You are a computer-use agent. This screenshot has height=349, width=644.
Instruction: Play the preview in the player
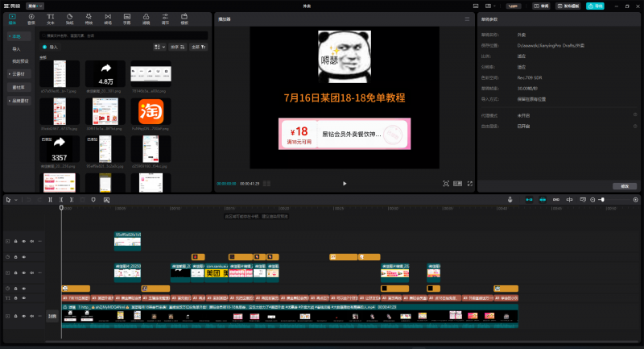345,184
